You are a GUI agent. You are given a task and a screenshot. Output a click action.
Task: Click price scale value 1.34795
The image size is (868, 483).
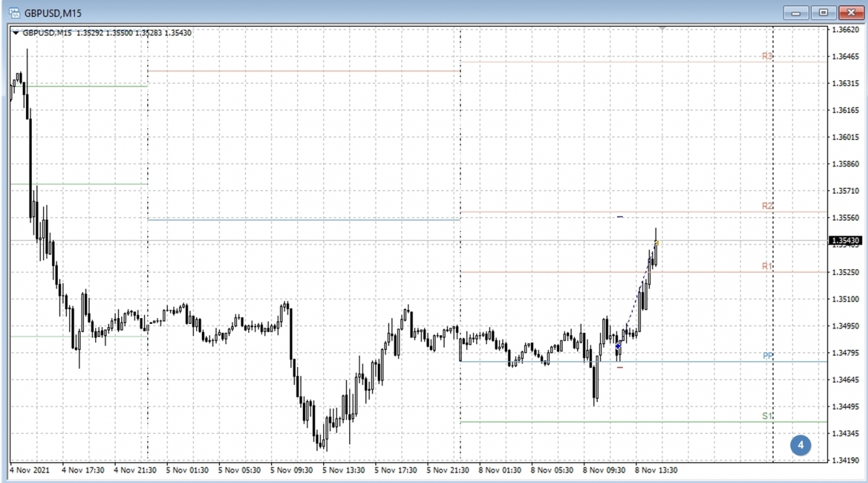[x=846, y=353]
